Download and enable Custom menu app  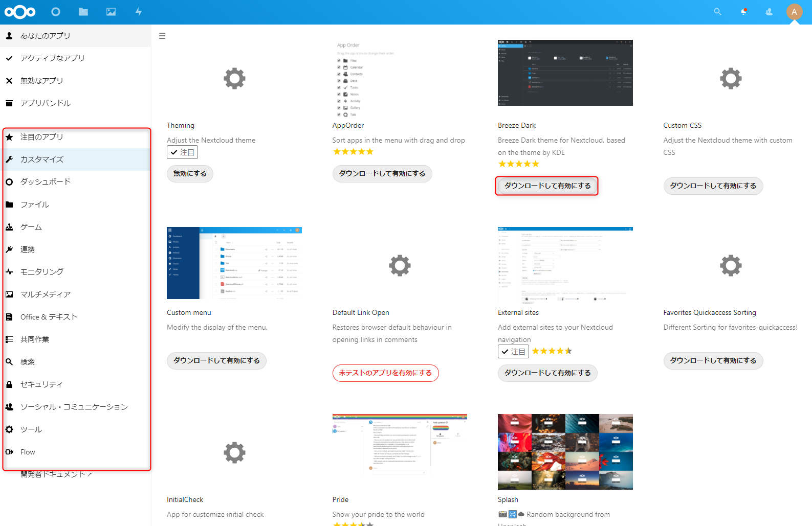click(216, 361)
